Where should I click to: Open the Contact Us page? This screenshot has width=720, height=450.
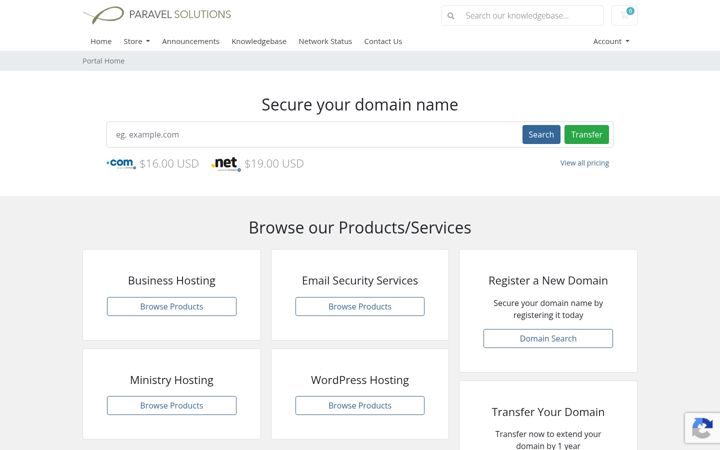(x=383, y=41)
